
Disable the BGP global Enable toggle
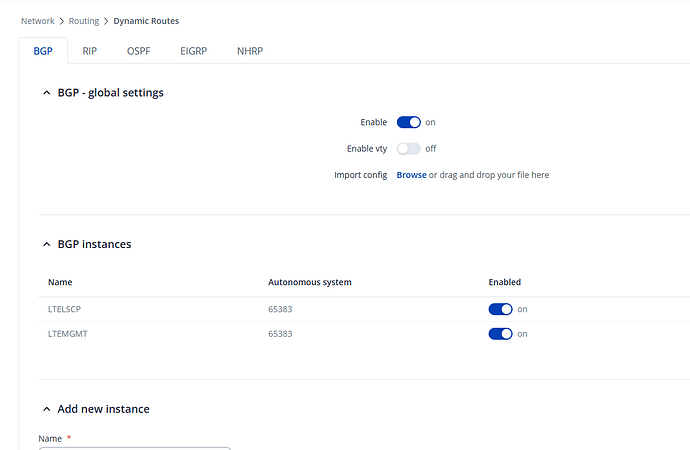click(x=409, y=122)
